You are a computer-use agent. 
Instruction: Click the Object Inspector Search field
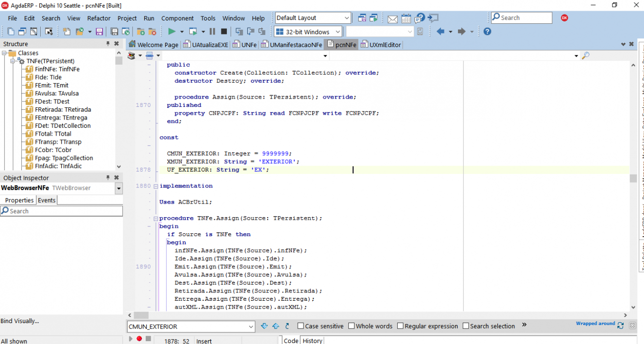coord(61,211)
